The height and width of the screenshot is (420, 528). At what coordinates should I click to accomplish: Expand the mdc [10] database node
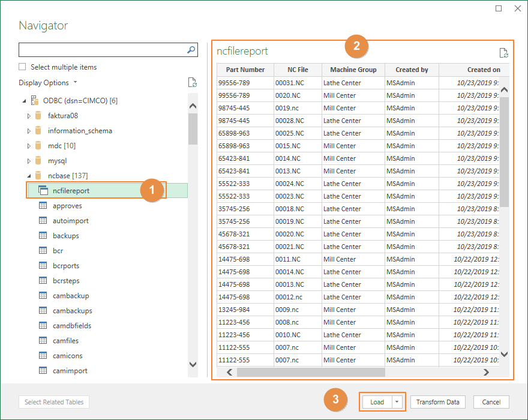(x=29, y=146)
